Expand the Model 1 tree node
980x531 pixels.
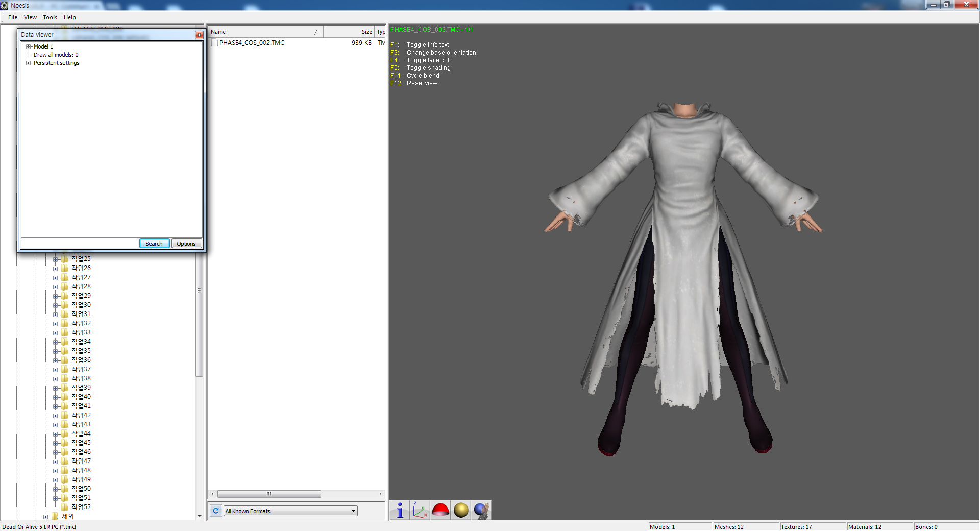(x=29, y=46)
